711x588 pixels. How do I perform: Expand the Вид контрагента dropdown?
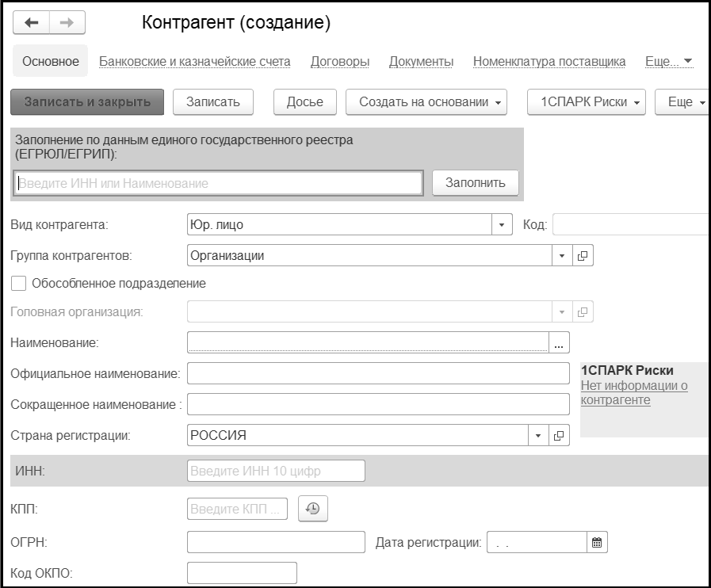coord(502,225)
